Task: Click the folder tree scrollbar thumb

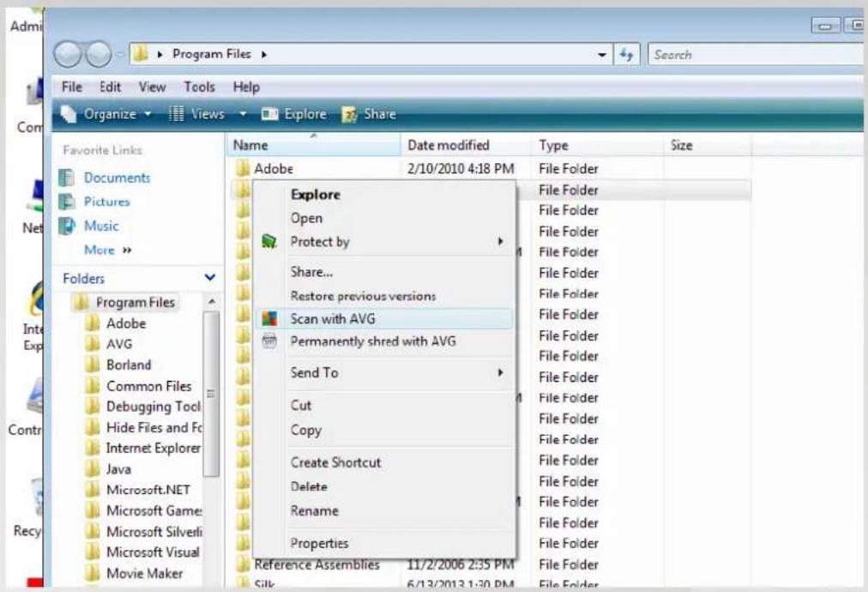Action: point(211,394)
